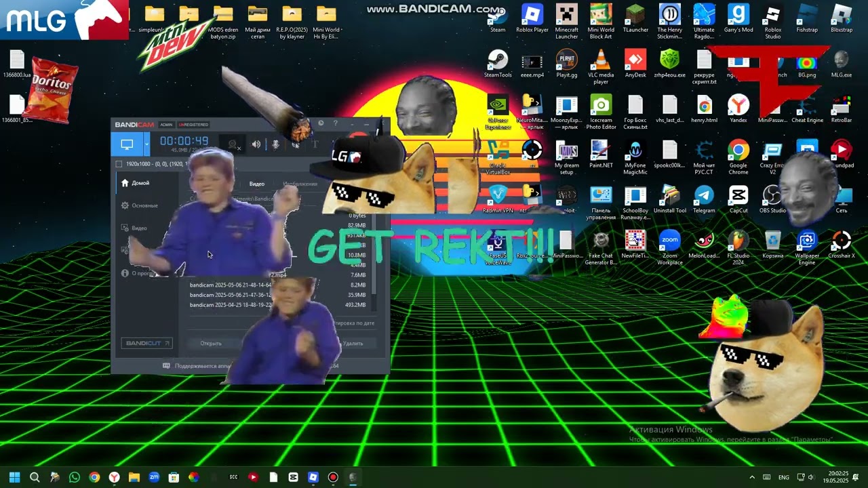Screen dimensions: 868x488
Task: Open Wallpaper Engine desktop icon
Action: pyautogui.click(x=807, y=248)
